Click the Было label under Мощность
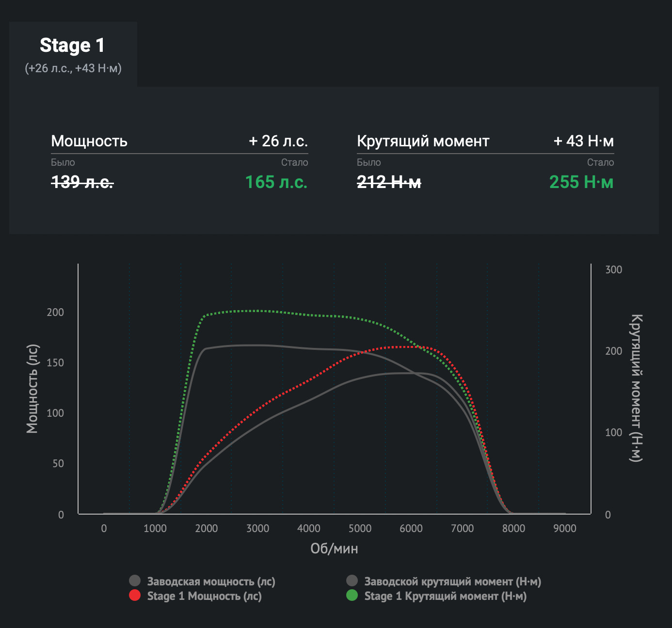The image size is (672, 628). pyautogui.click(x=62, y=162)
